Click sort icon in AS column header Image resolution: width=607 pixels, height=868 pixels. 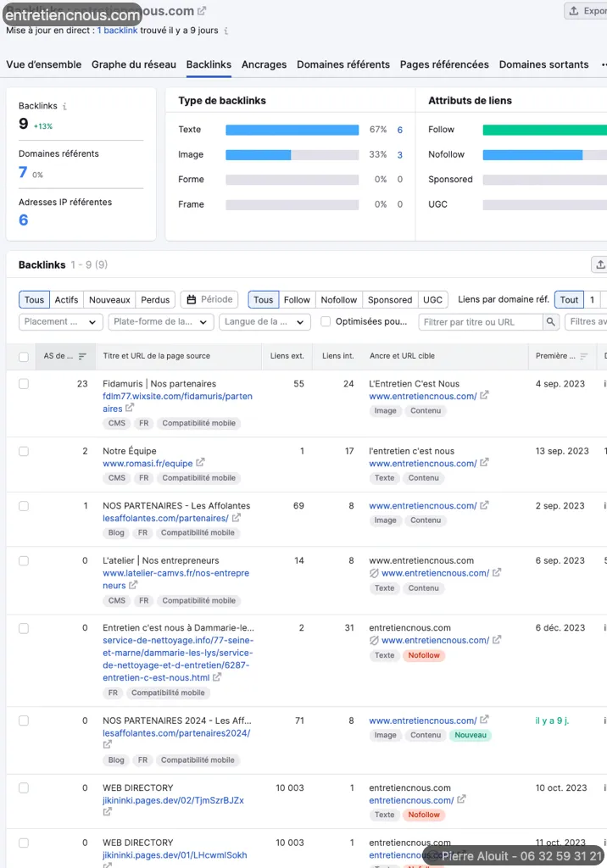pyautogui.click(x=82, y=357)
